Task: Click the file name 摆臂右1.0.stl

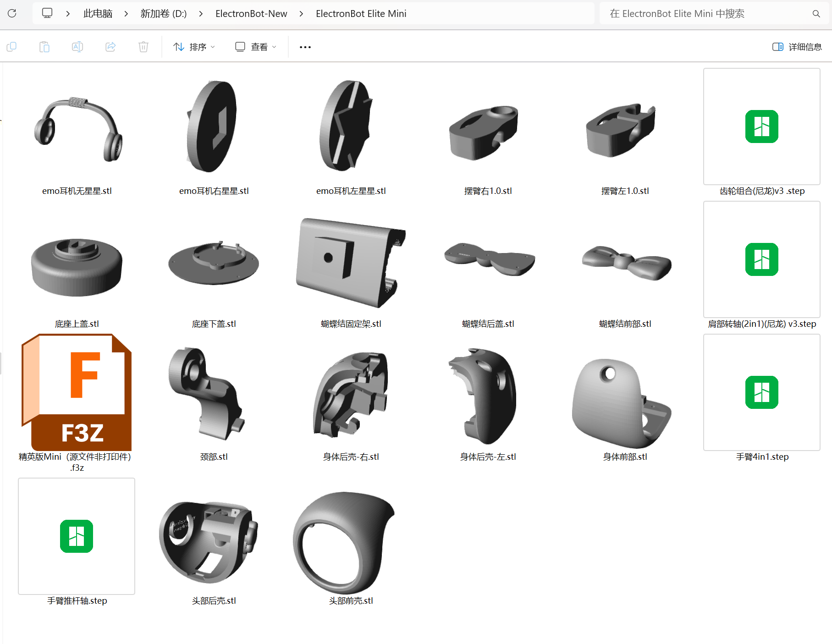Action: click(x=488, y=191)
